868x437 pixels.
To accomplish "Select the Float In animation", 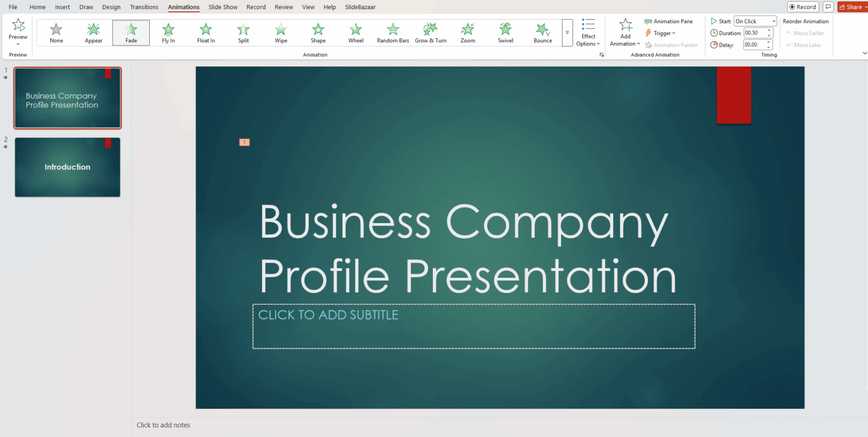I will click(206, 33).
